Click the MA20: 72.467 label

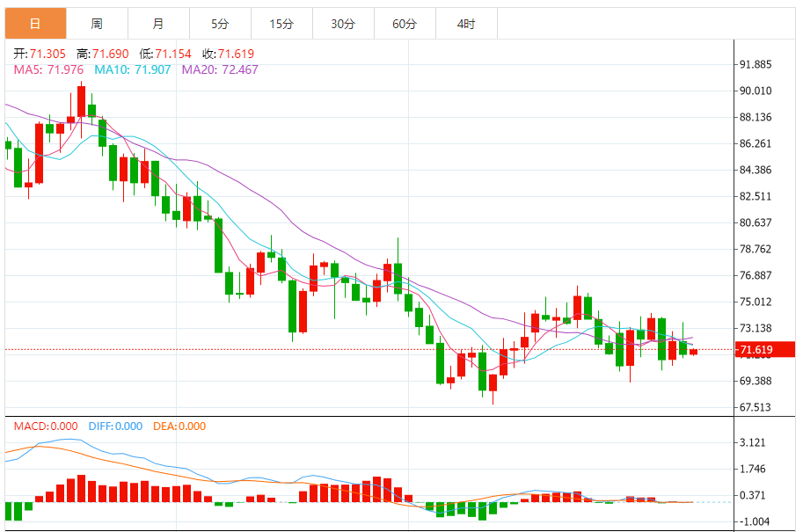220,69
